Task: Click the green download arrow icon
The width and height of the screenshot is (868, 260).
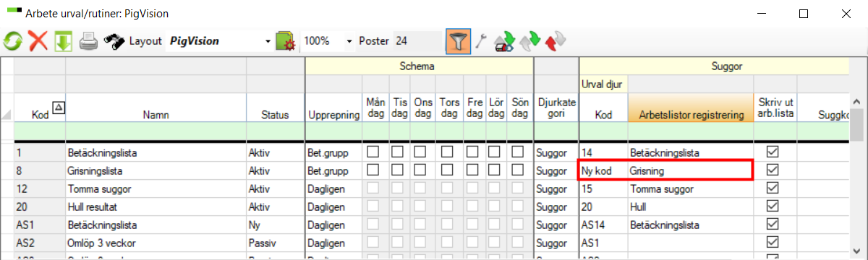Action: coord(64,41)
